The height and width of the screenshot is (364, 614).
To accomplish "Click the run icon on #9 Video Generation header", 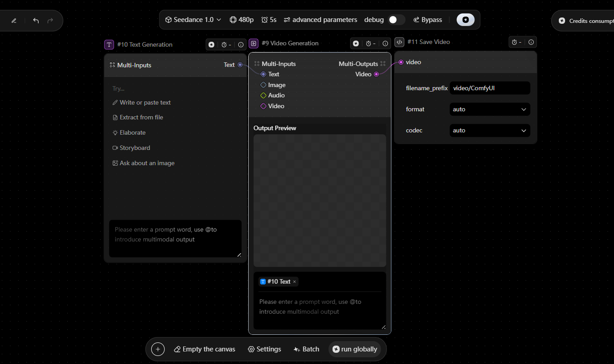I will click(x=356, y=44).
